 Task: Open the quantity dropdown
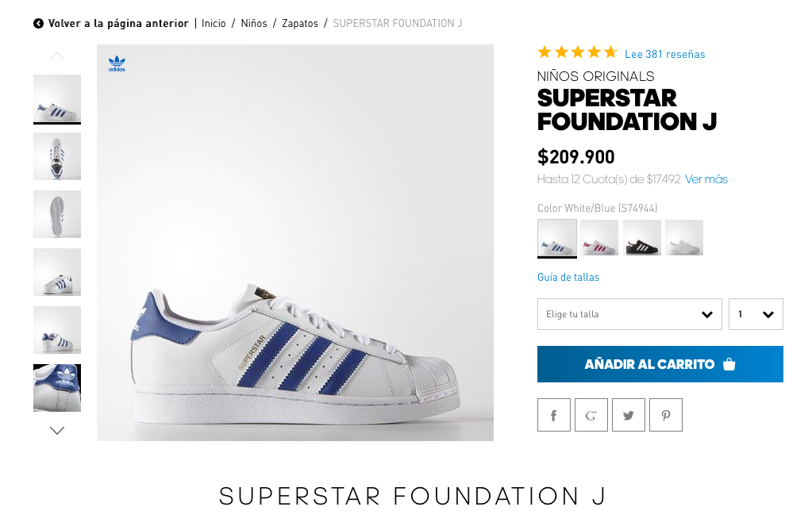[756, 314]
